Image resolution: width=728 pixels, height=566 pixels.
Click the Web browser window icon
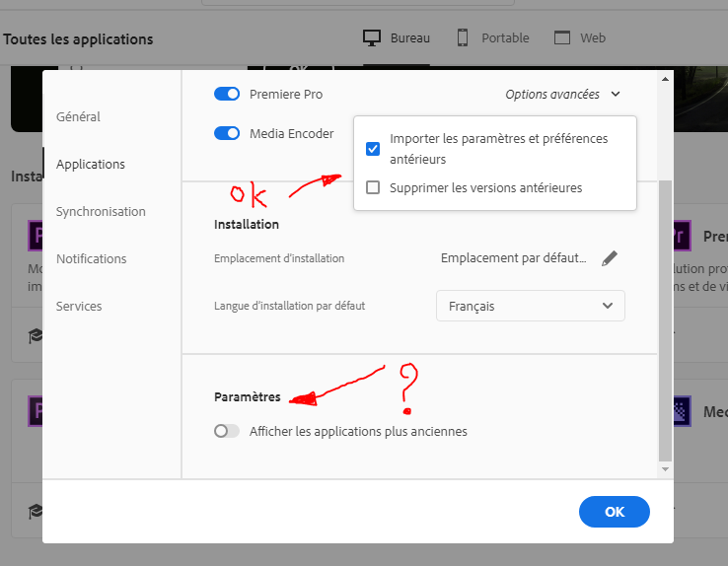click(562, 37)
